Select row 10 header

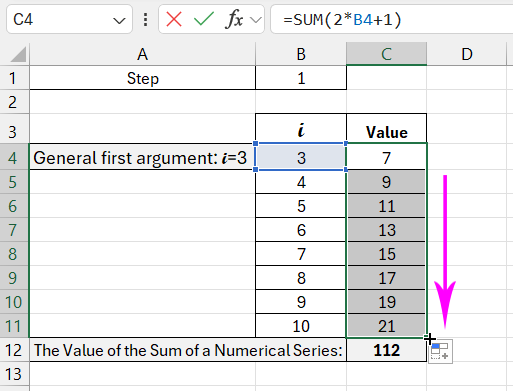pos(14,302)
